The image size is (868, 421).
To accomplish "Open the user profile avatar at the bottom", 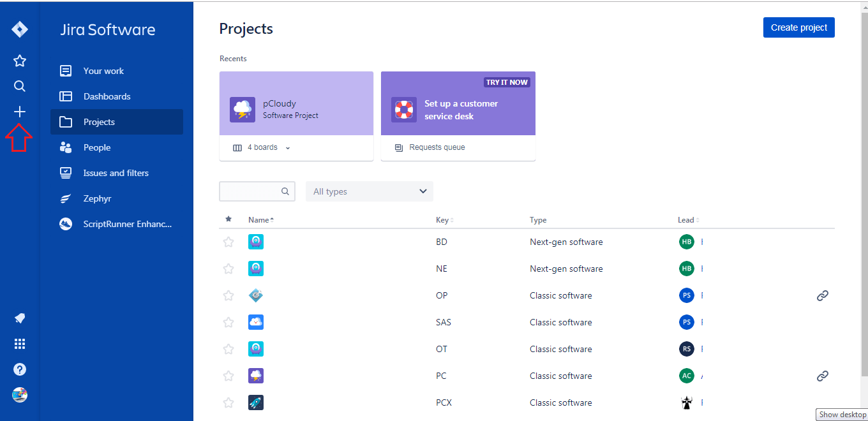I will 20,395.
